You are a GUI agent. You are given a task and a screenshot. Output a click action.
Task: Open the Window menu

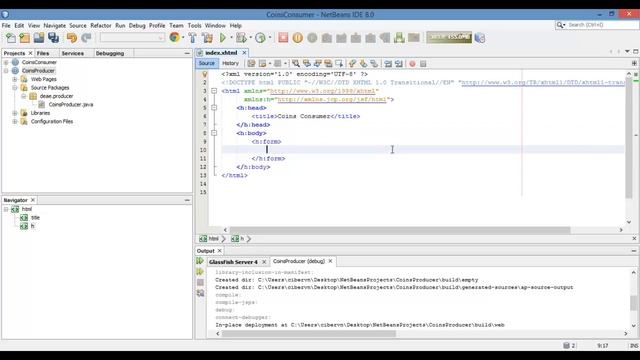[x=215, y=25]
